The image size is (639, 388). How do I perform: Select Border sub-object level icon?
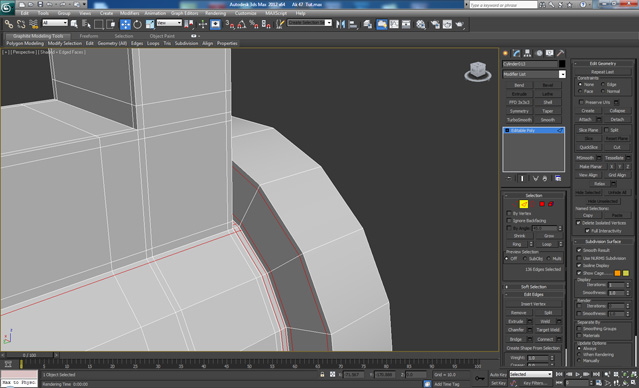533,204
